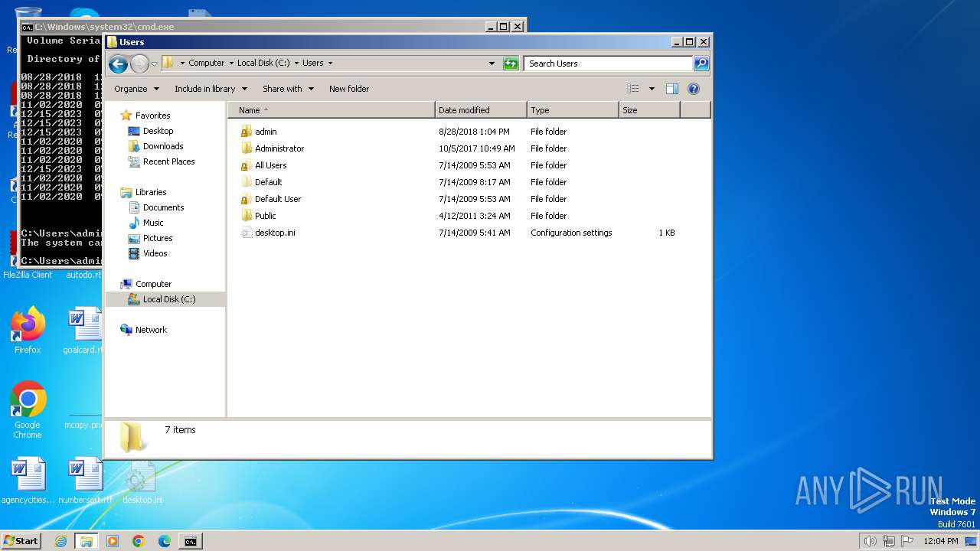The height and width of the screenshot is (551, 980).
Task: Click Windows Explorer taskbar icon
Action: click(x=87, y=541)
